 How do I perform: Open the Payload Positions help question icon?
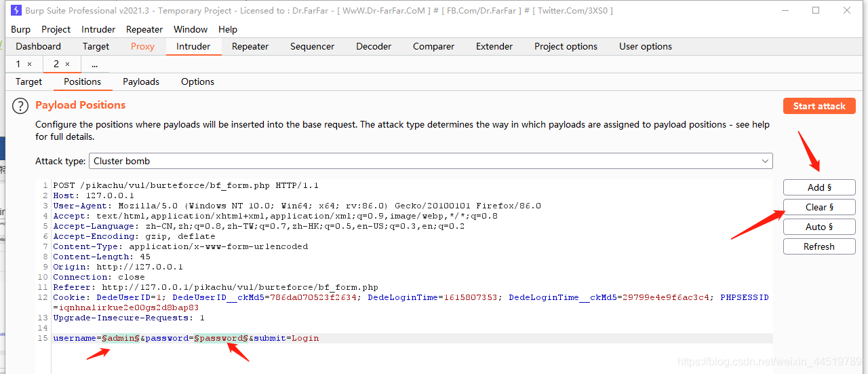(21, 106)
